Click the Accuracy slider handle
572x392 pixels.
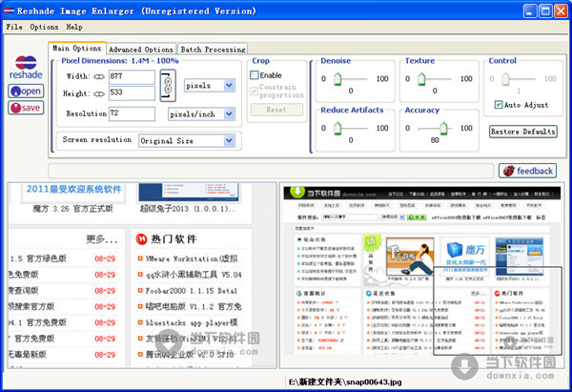[443, 128]
